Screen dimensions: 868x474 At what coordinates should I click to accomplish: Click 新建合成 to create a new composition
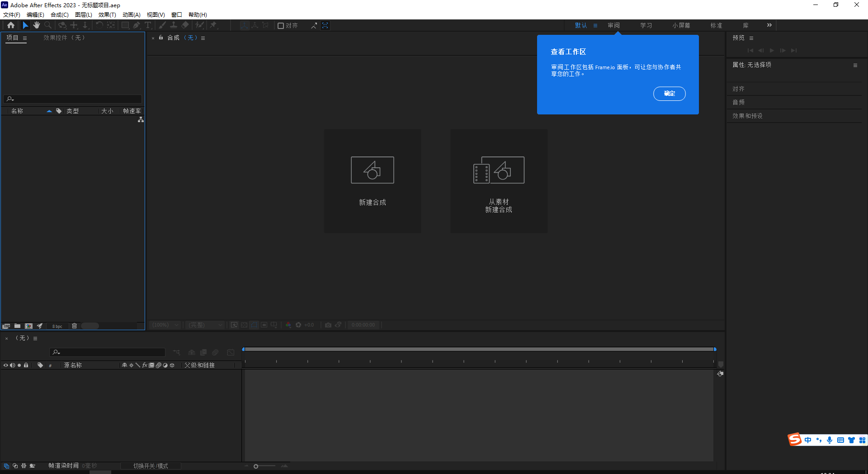pos(372,181)
